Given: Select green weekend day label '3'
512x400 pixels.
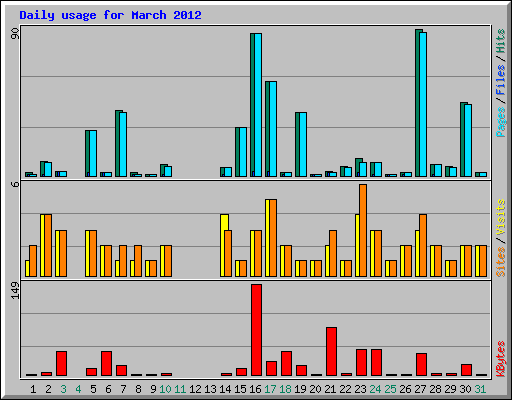Looking at the screenshot, I should coord(63,389).
